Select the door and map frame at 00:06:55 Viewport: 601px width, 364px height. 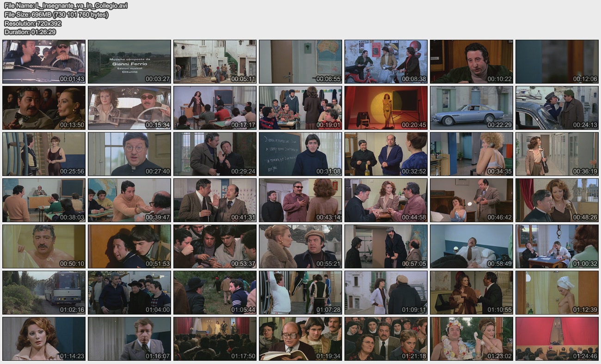pyautogui.click(x=300, y=61)
